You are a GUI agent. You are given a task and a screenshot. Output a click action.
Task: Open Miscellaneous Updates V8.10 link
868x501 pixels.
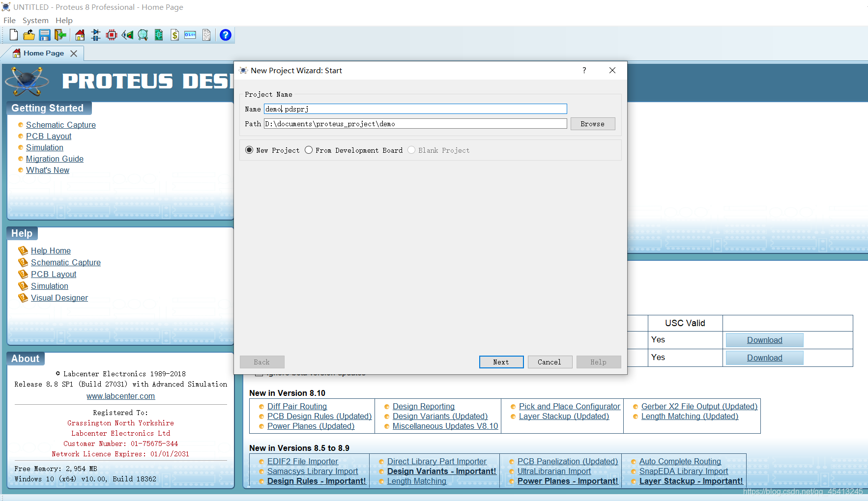pos(445,426)
